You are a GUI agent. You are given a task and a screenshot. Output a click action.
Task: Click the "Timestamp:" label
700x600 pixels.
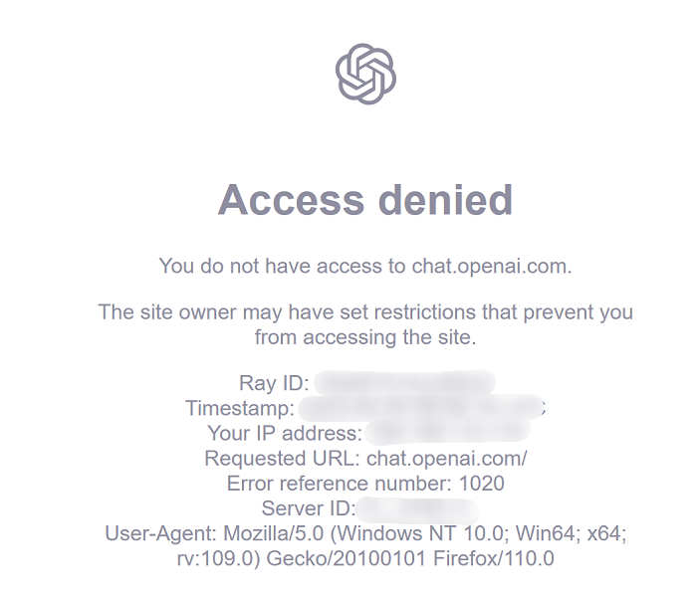[239, 408]
